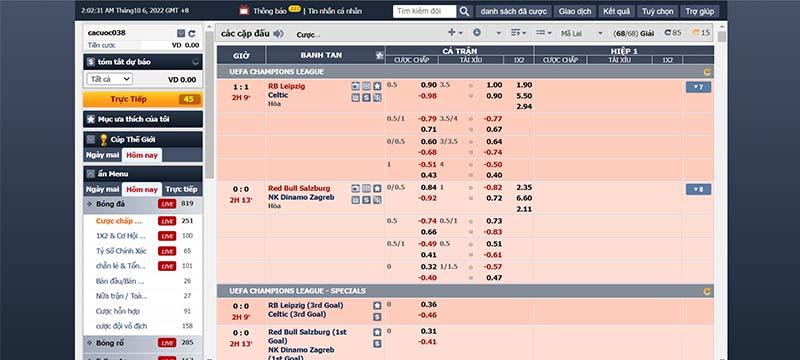This screenshot has height=360, width=800.
Task: Click NK Dinamo Zagreb 1X2 odds 6.60
Action: 524,198
